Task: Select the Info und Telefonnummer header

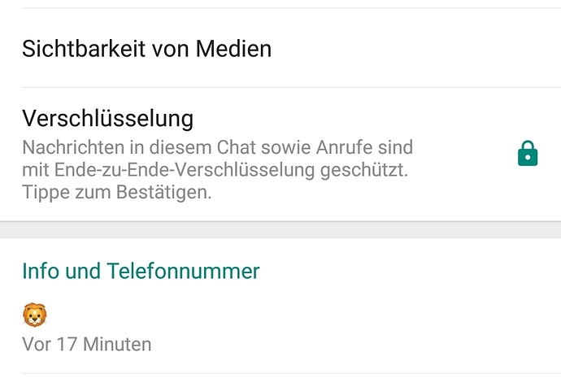Action: click(x=141, y=271)
